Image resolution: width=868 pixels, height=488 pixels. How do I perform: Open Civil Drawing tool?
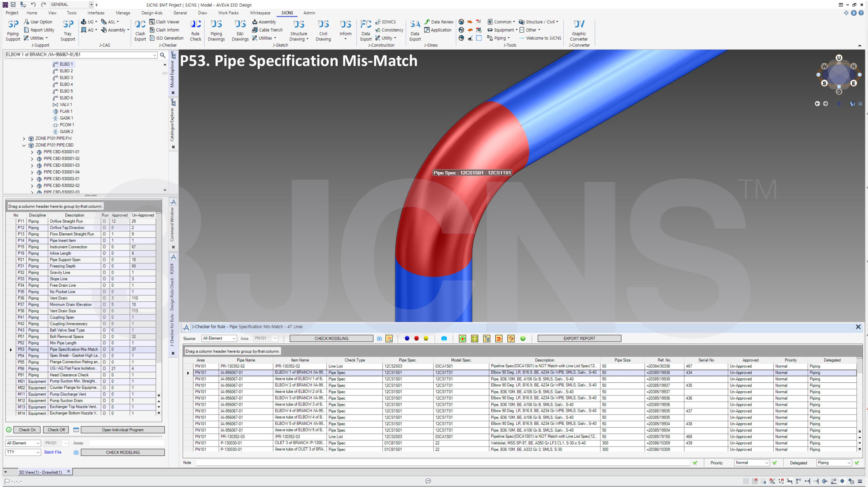(x=323, y=30)
